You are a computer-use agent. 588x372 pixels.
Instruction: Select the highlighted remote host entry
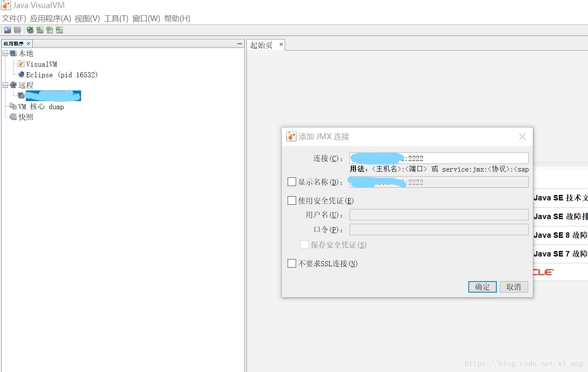pos(53,96)
